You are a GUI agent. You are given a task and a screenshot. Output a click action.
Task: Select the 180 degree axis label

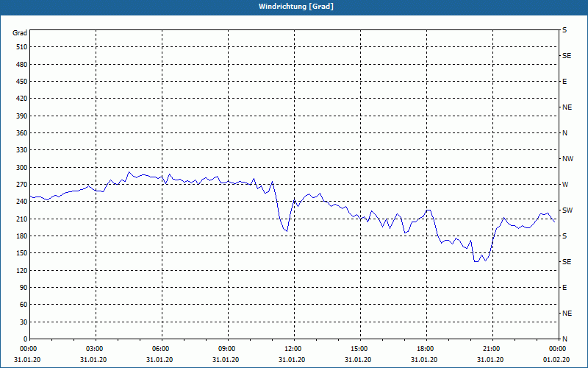tap(22, 236)
